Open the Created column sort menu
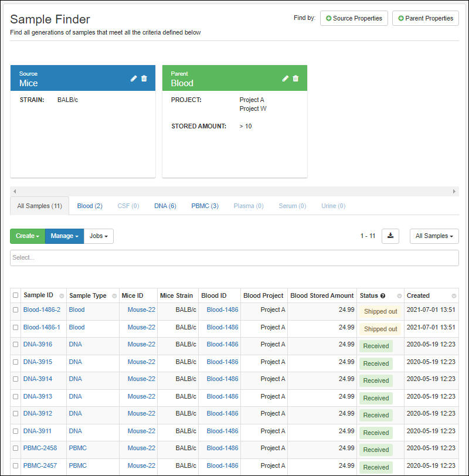Image resolution: width=469 pixels, height=476 pixels. (x=454, y=296)
